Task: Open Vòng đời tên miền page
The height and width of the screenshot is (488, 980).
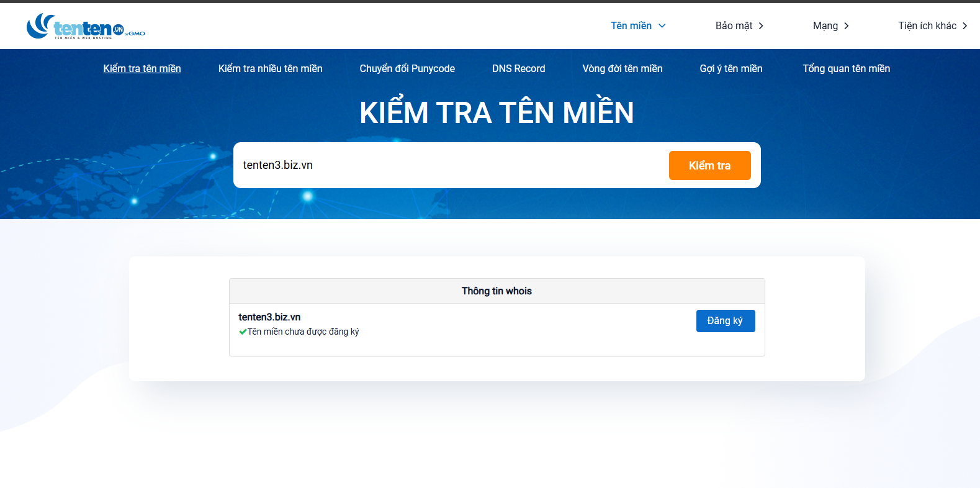Action: pyautogui.click(x=623, y=68)
